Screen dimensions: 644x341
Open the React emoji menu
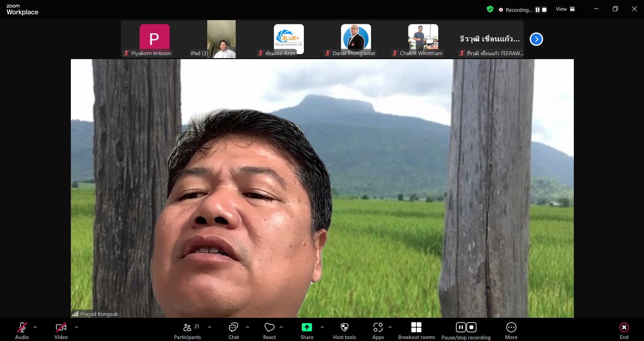(x=269, y=331)
